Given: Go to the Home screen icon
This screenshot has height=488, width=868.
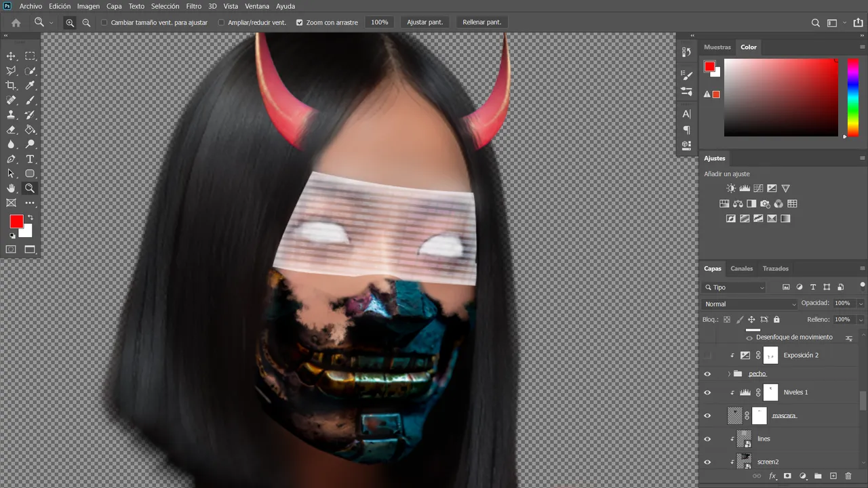Looking at the screenshot, I should pyautogui.click(x=16, y=22).
